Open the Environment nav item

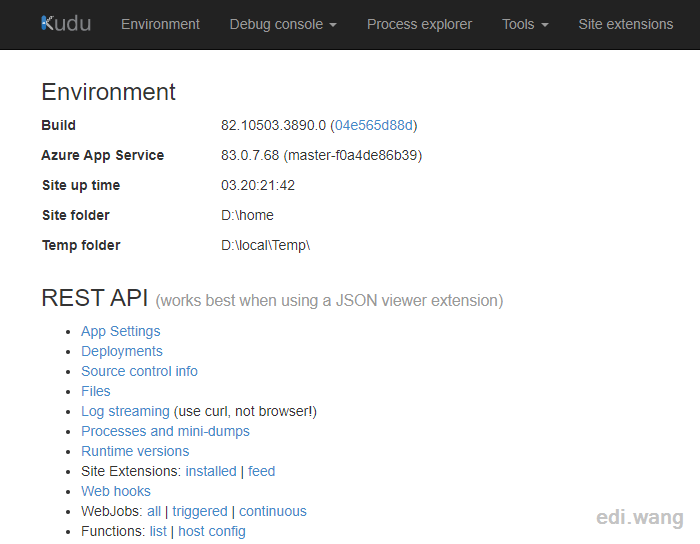tap(160, 24)
